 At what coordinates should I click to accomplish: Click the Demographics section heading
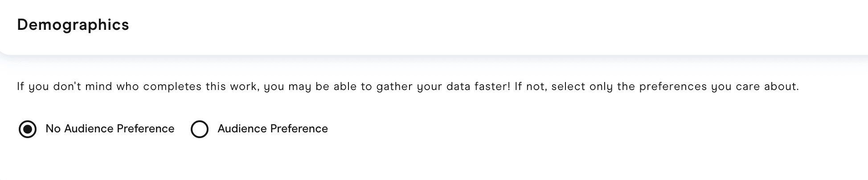(73, 25)
